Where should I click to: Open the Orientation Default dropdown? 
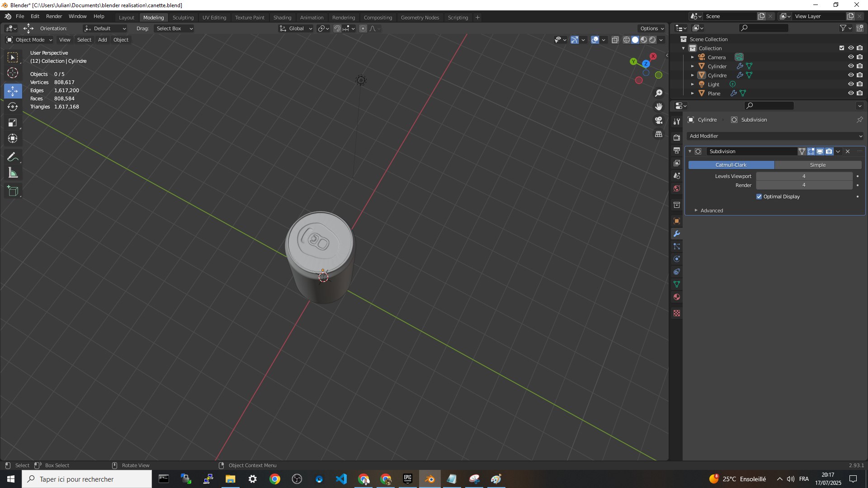point(105,28)
